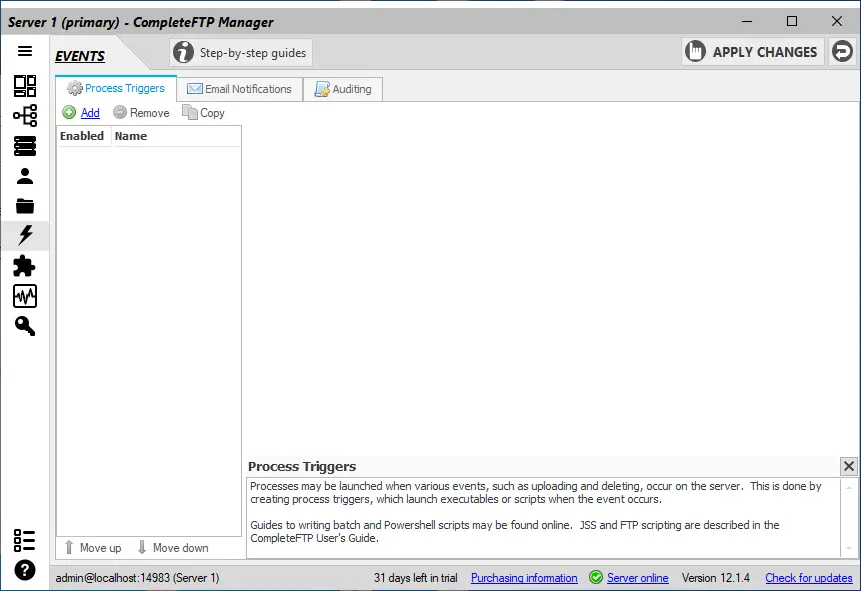The height and width of the screenshot is (591, 861).
Task: Open Purchasing information link
Action: pos(524,578)
